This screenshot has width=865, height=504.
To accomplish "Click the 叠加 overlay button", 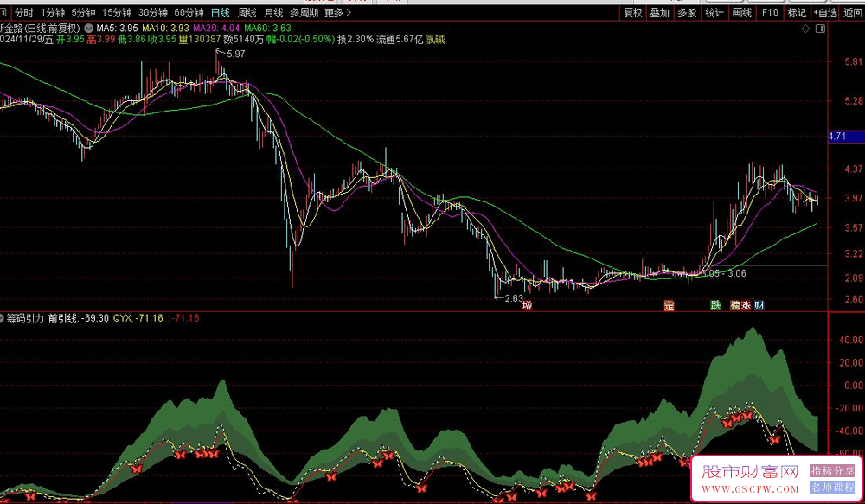I will pos(660,13).
